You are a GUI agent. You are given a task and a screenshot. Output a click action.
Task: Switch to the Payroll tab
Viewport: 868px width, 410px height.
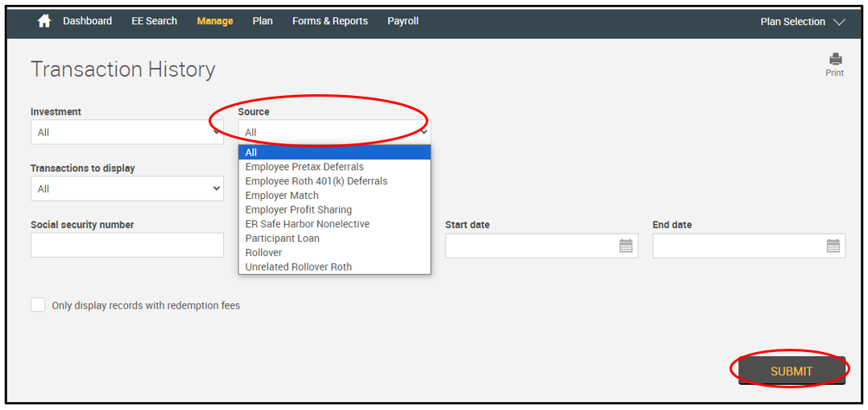(403, 21)
